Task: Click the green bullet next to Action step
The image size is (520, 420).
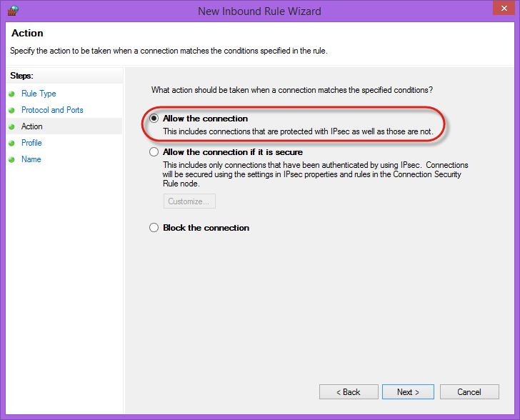Action: [11, 126]
